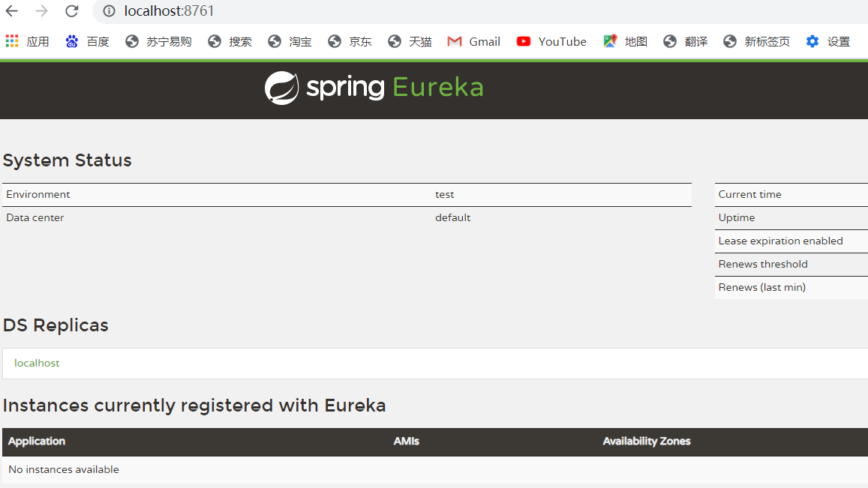Click the Availability Zones column header
The width and height of the screenshot is (868, 488).
[x=647, y=441]
